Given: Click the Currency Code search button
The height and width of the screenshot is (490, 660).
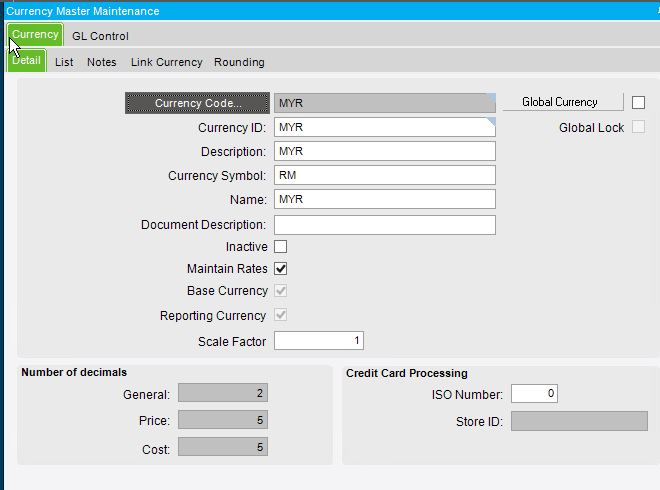Looking at the screenshot, I should pos(197,103).
